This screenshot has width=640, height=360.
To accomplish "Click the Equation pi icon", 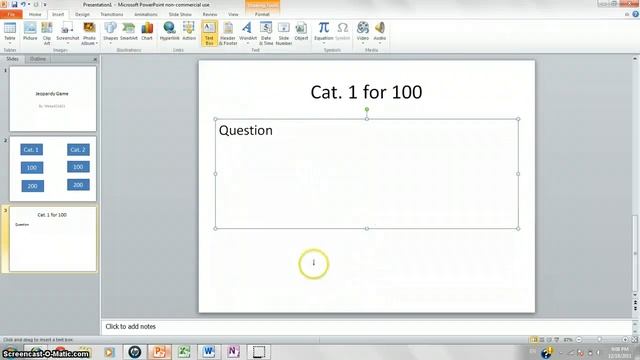I will (x=324, y=28).
